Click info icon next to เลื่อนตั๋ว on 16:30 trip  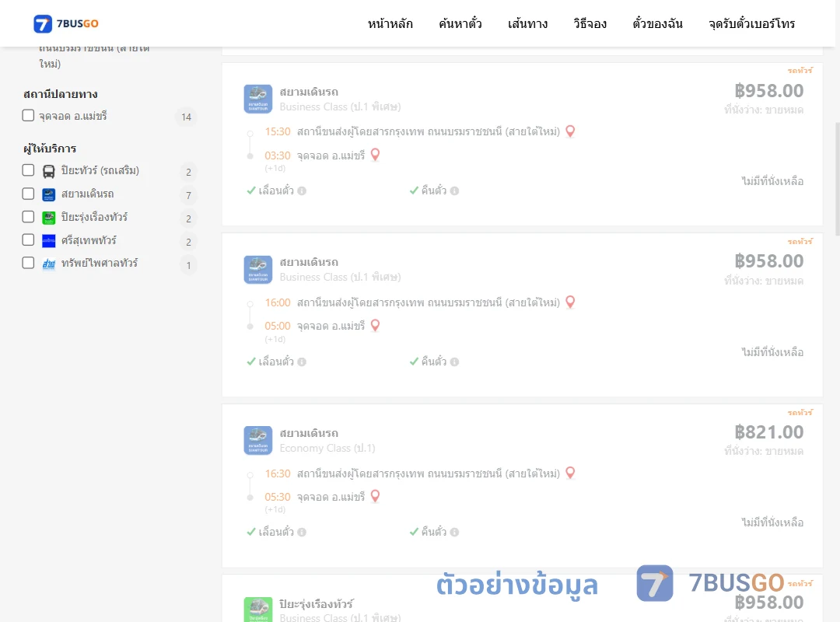pyautogui.click(x=302, y=532)
